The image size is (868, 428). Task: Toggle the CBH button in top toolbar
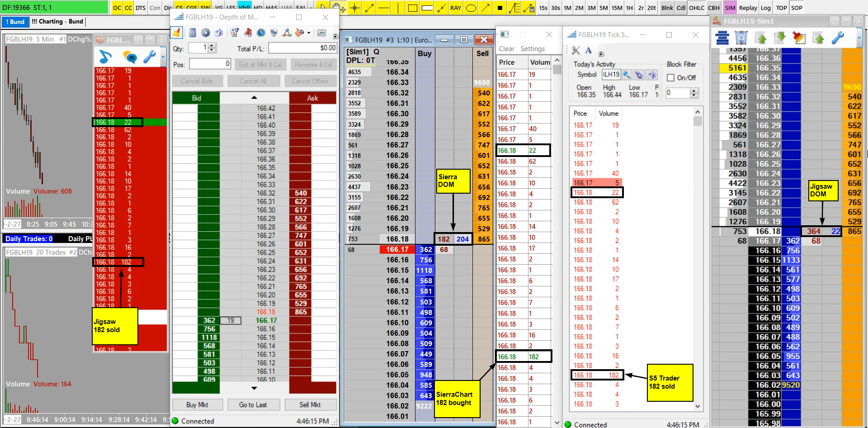[x=714, y=8]
